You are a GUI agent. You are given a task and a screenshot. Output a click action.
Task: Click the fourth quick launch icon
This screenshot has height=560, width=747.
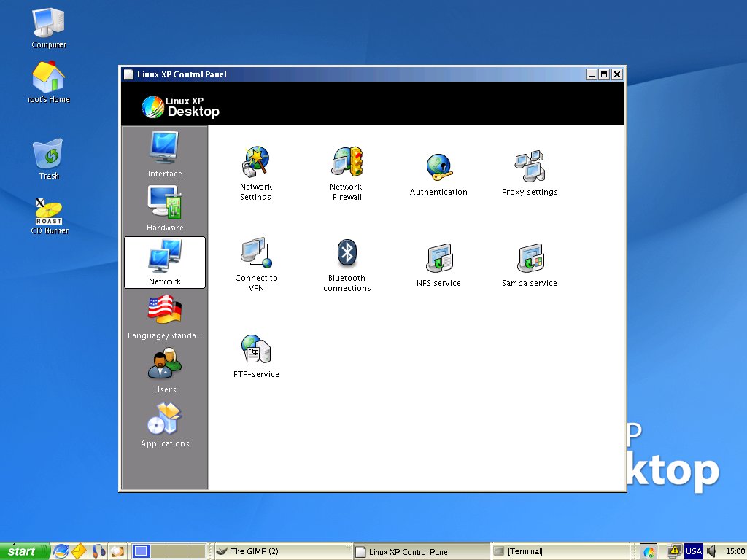117,551
